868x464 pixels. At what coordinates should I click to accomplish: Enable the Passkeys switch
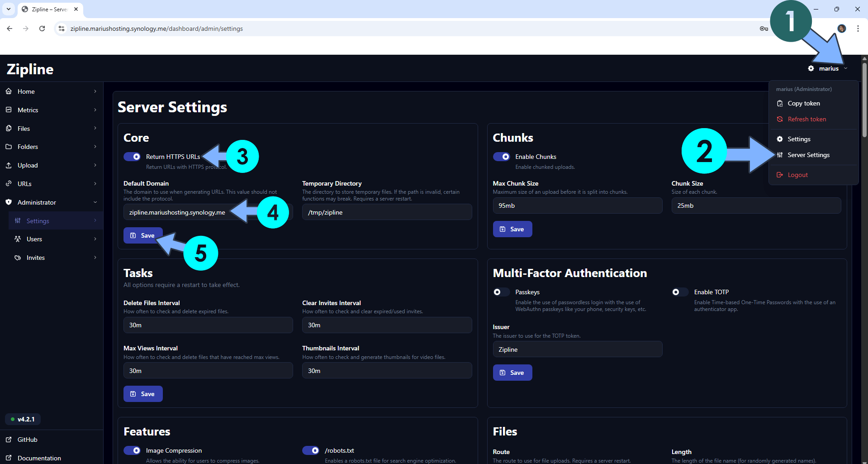(x=501, y=292)
